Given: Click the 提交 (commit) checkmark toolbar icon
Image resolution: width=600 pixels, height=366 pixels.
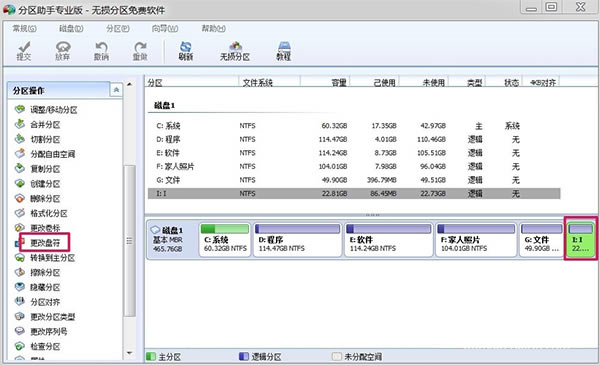Looking at the screenshot, I should [x=24, y=51].
